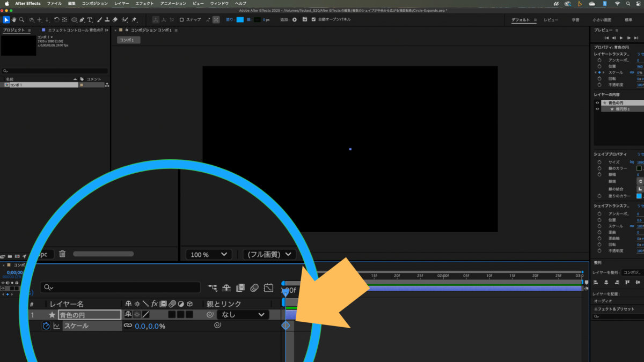Jump to last frame in プレビュー panel

[636, 38]
